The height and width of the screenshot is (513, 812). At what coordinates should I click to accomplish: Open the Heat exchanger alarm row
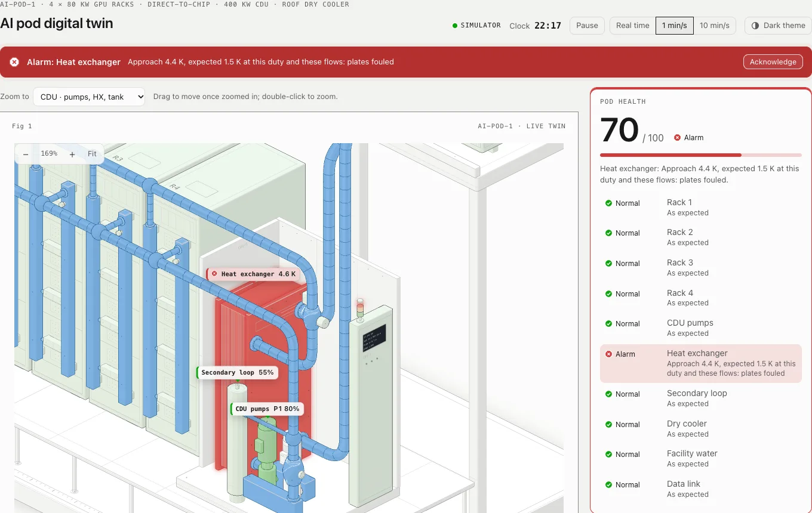pyautogui.click(x=701, y=363)
